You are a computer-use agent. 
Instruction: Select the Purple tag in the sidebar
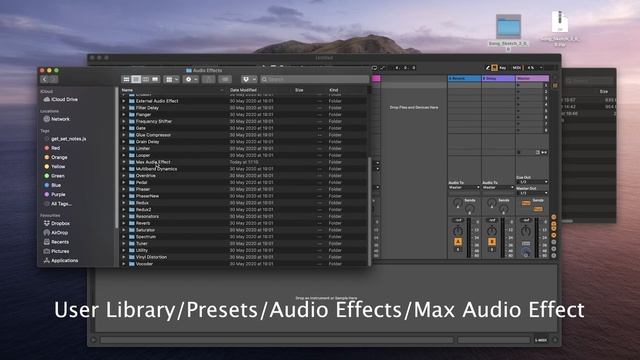coord(54,194)
